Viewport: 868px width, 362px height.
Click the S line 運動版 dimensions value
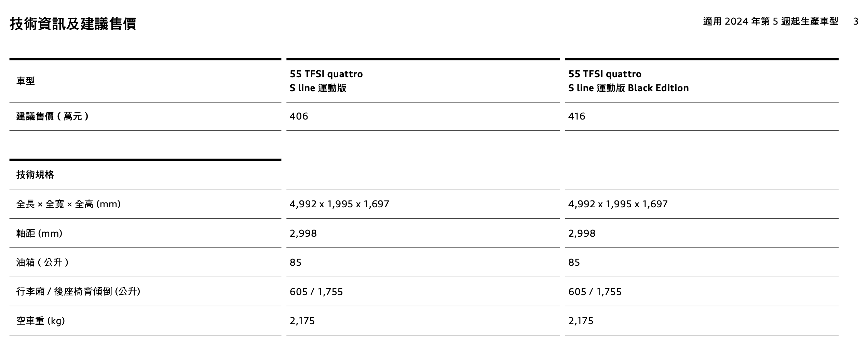(339, 204)
